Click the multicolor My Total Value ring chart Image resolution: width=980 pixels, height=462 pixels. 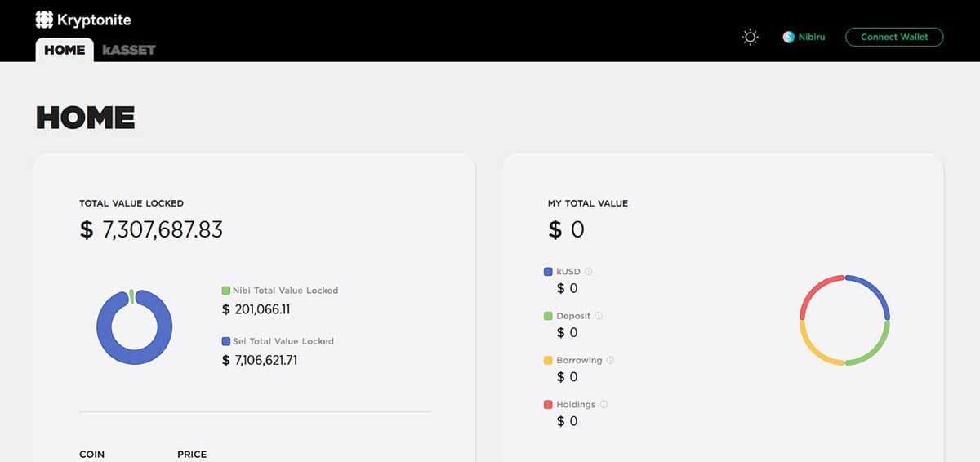tap(844, 320)
